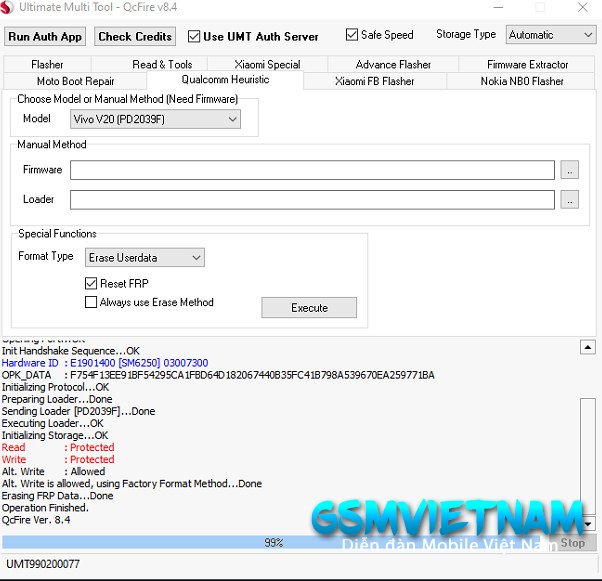The image size is (602, 581).
Task: Select the Advance Flasher tab
Action: click(x=393, y=64)
